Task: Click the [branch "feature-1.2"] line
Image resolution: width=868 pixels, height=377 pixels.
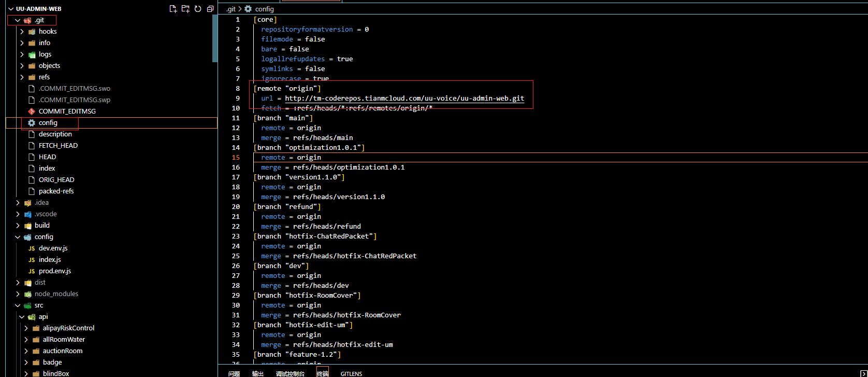Action: pos(297,355)
